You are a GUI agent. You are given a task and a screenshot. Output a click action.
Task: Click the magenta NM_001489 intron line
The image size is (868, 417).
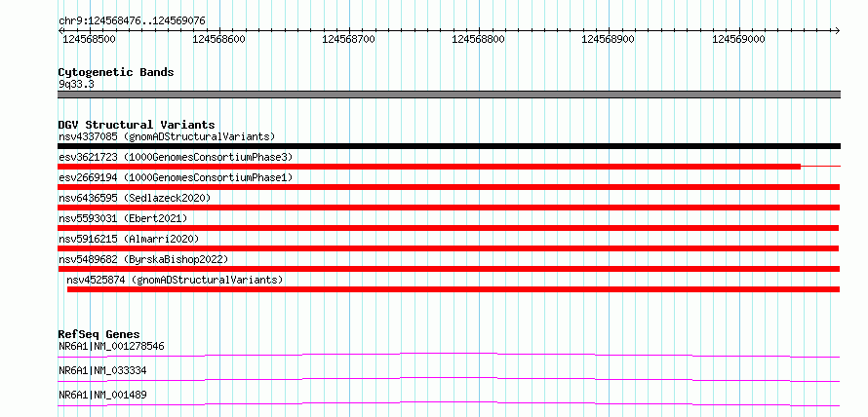(449, 403)
